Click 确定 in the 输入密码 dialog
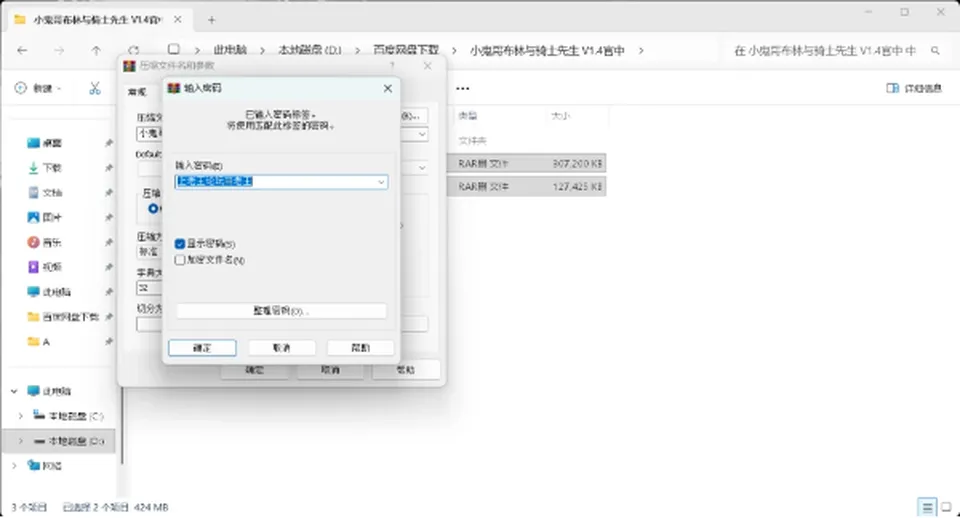Image resolution: width=960 pixels, height=518 pixels. coord(202,348)
